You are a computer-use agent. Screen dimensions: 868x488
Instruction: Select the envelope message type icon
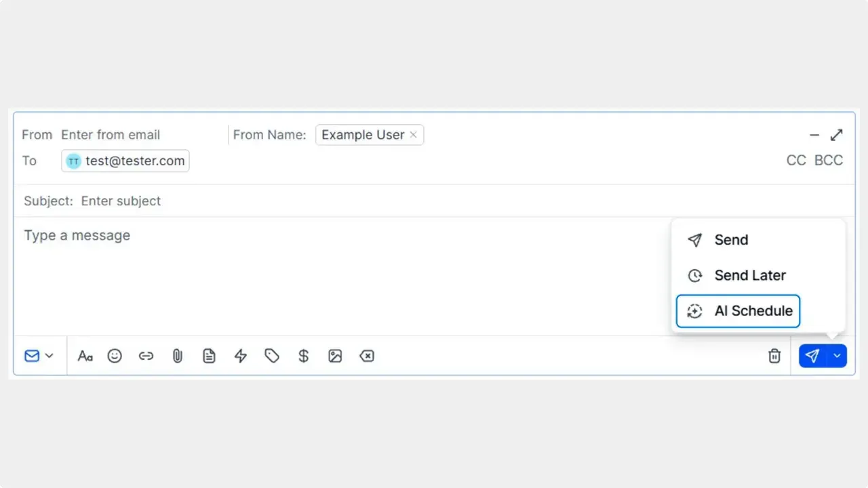point(33,356)
